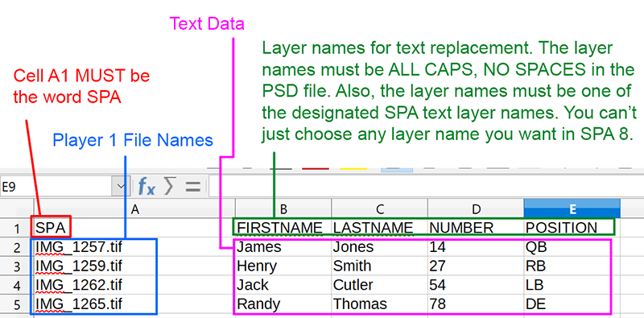Select row 1 header

pos(16,228)
